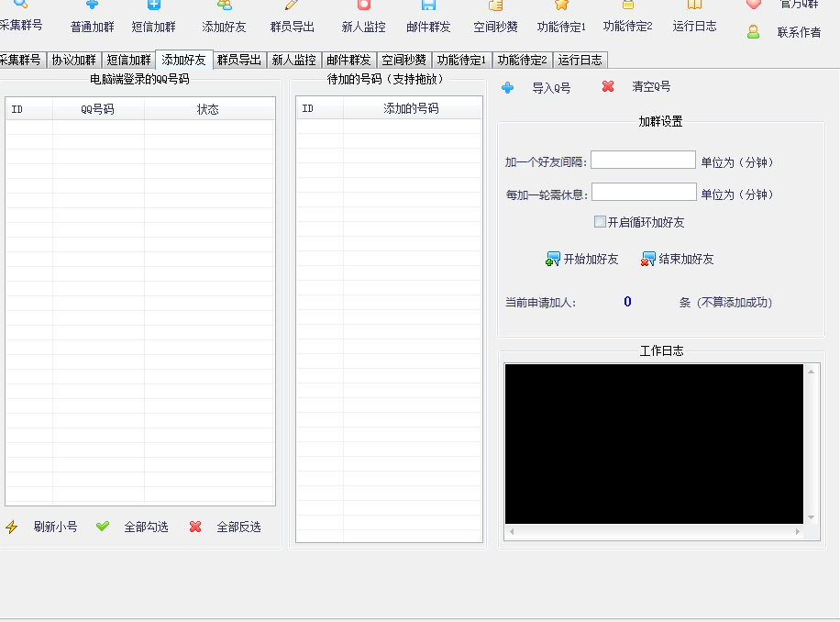Viewport: 840px width, 622px height.
Task: Click the red X clear icon beside 清空Q号
Action: pyautogui.click(x=608, y=86)
